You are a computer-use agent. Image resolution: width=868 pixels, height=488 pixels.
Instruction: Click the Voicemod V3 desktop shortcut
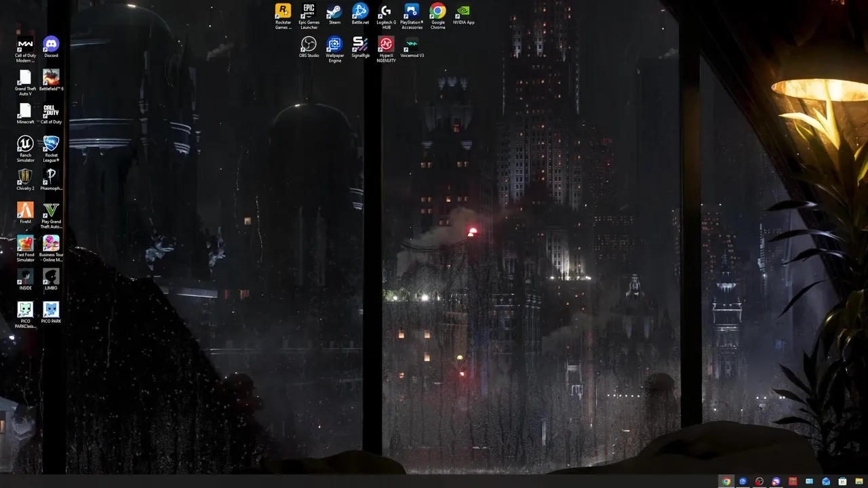click(x=412, y=47)
